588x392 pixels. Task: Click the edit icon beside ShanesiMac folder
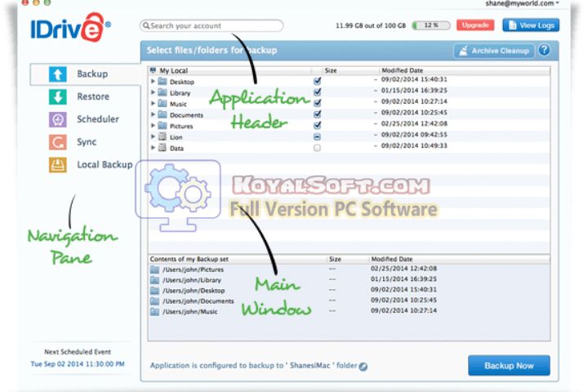[x=363, y=367]
